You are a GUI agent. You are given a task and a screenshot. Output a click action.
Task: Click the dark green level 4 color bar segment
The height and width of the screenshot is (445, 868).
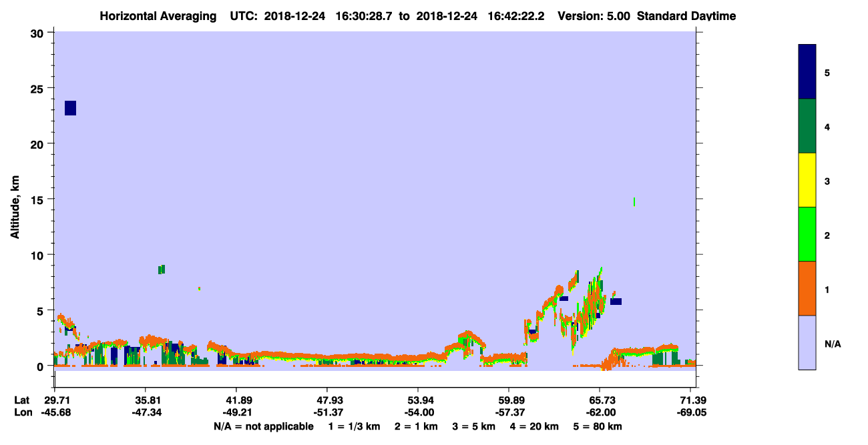(807, 126)
